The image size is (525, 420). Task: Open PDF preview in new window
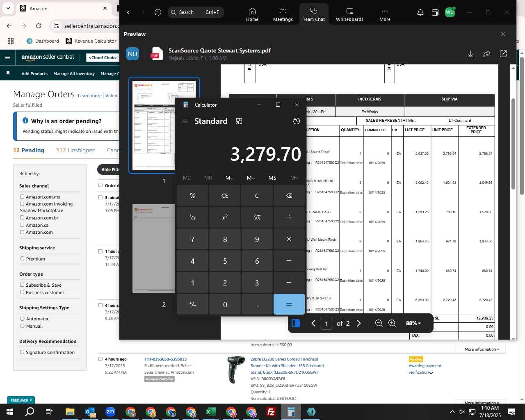click(503, 54)
